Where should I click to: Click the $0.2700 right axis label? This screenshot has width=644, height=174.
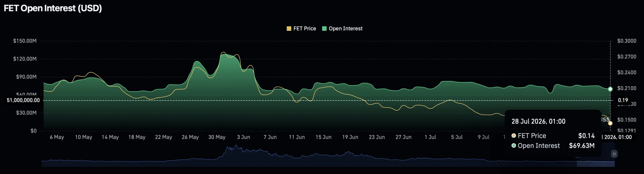[627, 56]
